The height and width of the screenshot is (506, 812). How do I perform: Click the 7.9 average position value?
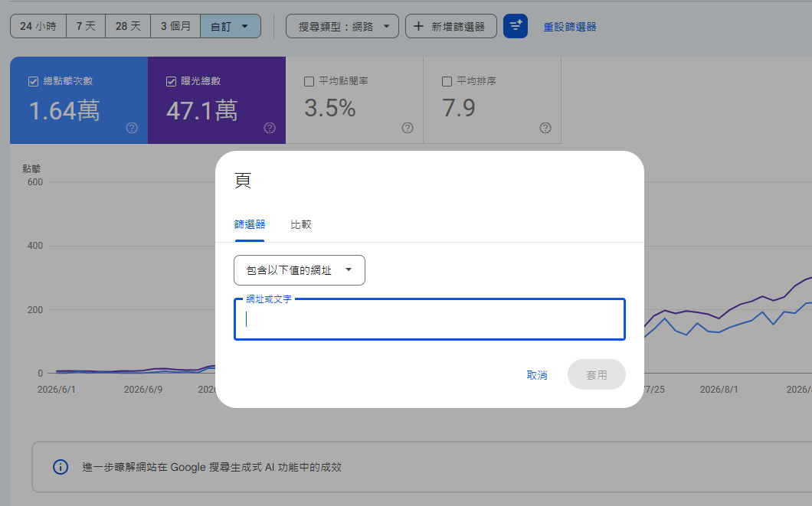[x=459, y=108]
